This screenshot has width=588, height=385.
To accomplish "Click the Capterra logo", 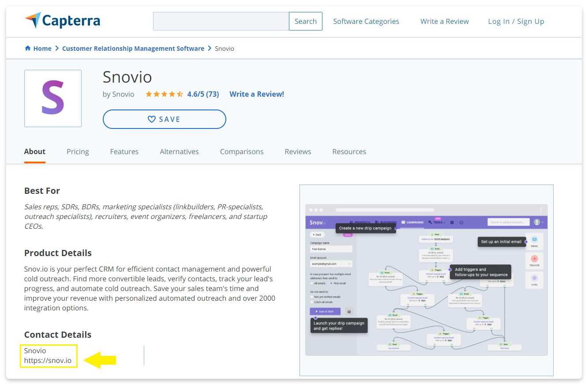I will point(62,21).
